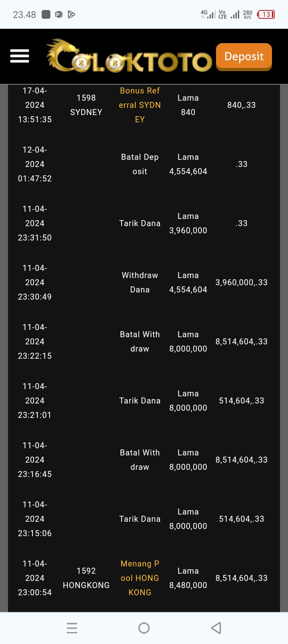Tap Batal Withdraw entry at 23:22:15
The image size is (288, 644).
click(x=140, y=342)
